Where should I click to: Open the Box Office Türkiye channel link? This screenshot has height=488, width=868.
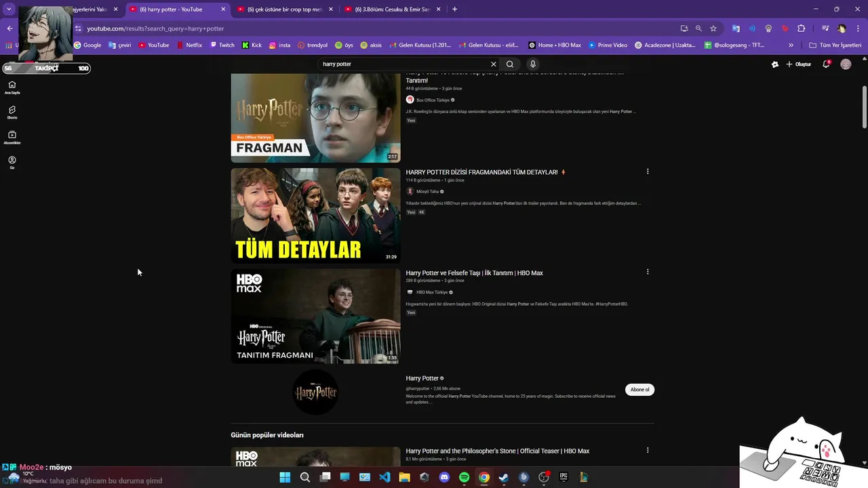tap(433, 100)
